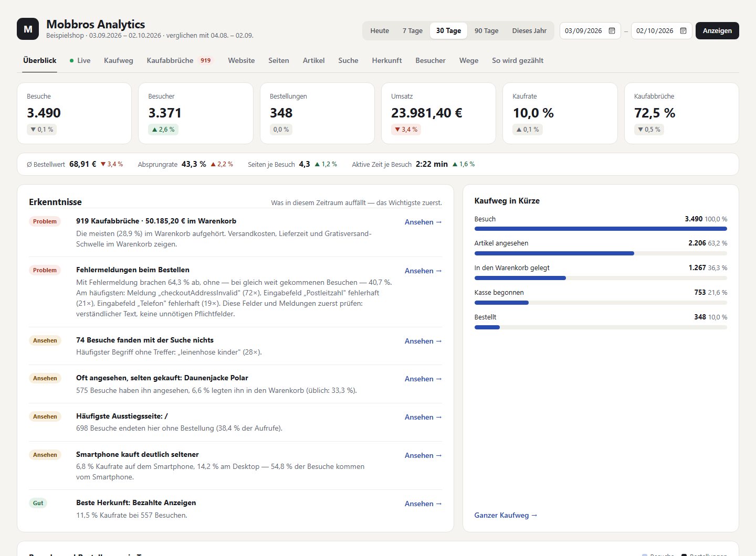Image resolution: width=756 pixels, height=556 pixels.
Task: Open the Artikel tab
Action: 314,60
